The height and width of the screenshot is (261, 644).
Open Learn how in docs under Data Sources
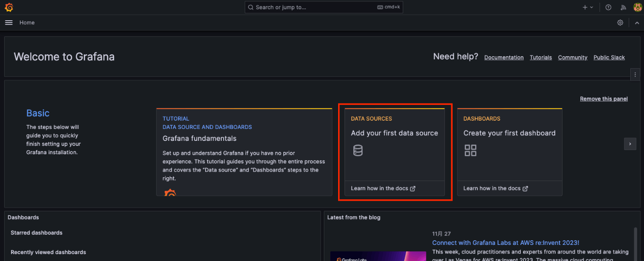[x=383, y=188]
